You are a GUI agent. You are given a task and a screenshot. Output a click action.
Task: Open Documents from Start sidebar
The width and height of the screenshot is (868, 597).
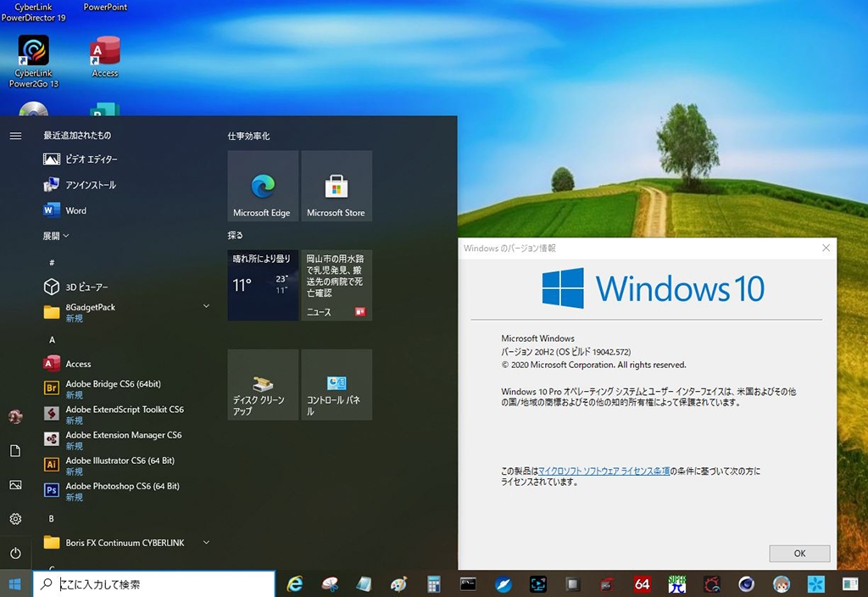15,451
